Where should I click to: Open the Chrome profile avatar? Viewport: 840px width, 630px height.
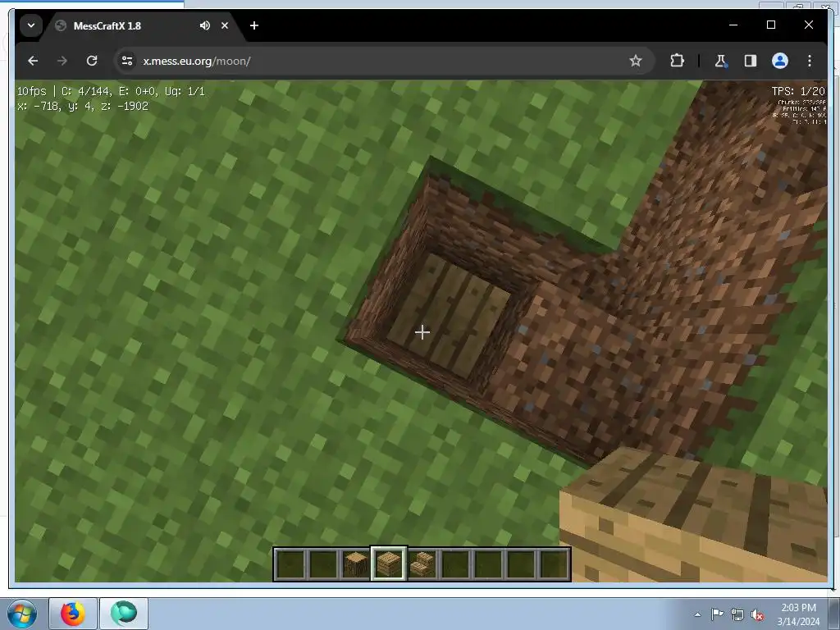pos(780,61)
